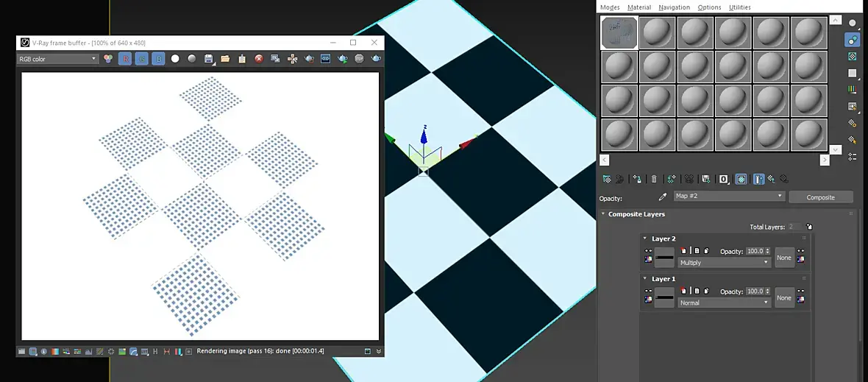Viewport: 868px width, 382px height.
Task: Start interactive rendering with the green-arrow teapot
Action: (x=343, y=58)
